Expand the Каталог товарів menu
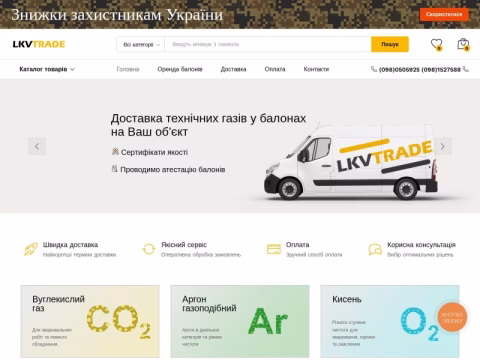480x360 pixels. pos(47,69)
